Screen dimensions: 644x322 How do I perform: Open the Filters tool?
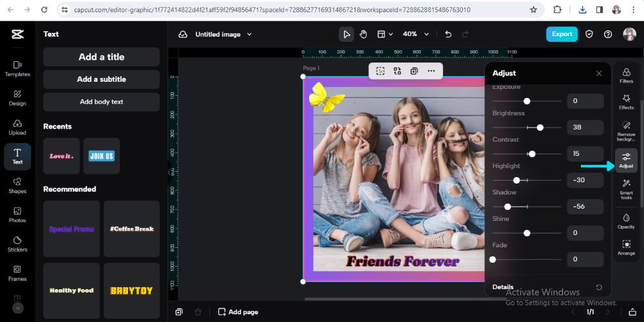627,75
